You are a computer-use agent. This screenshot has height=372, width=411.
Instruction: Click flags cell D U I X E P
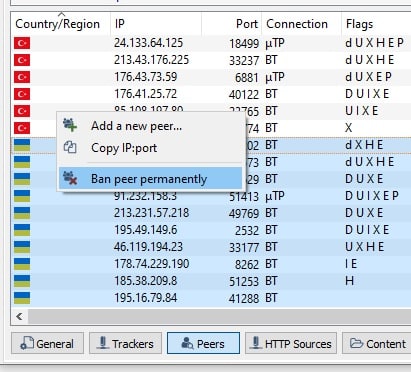(x=372, y=196)
